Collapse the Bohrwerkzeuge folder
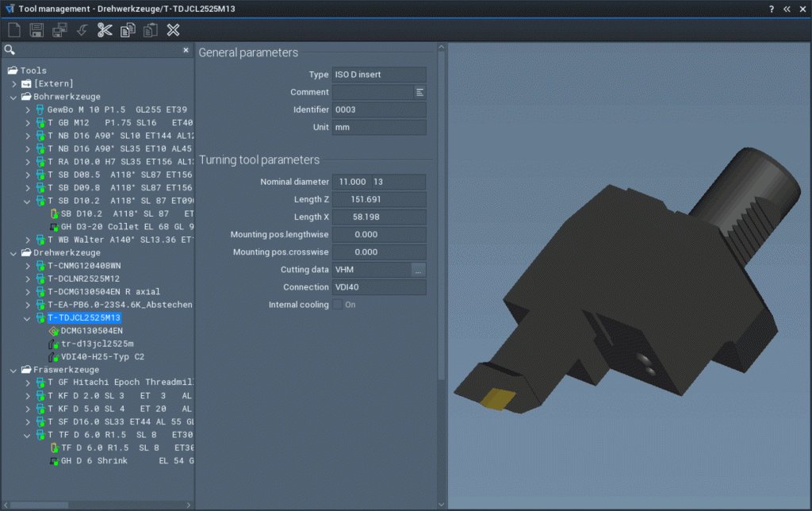 tap(14, 97)
